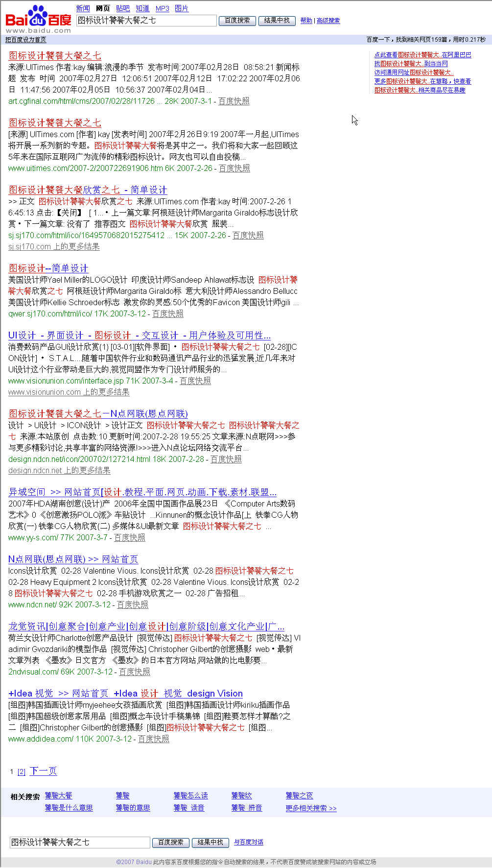
Task: Open the 贴吧 tab
Action: click(x=123, y=8)
